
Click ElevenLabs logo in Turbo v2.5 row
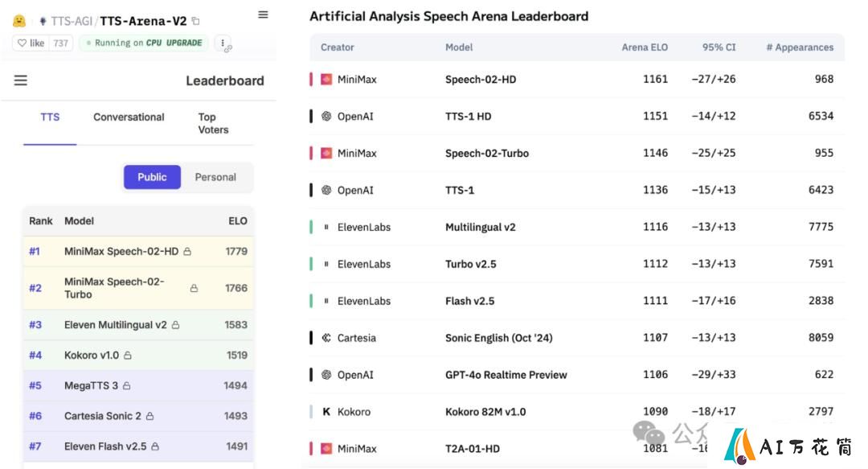tap(326, 264)
